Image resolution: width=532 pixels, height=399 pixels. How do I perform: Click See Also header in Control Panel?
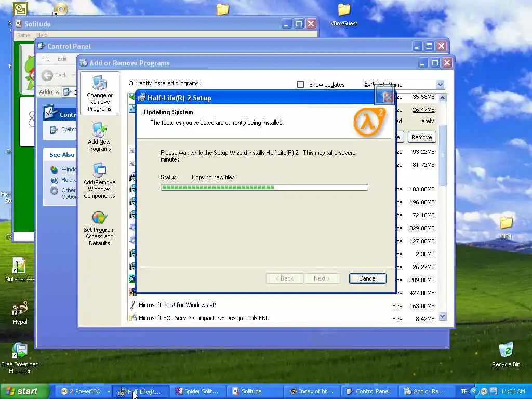pyautogui.click(x=62, y=155)
